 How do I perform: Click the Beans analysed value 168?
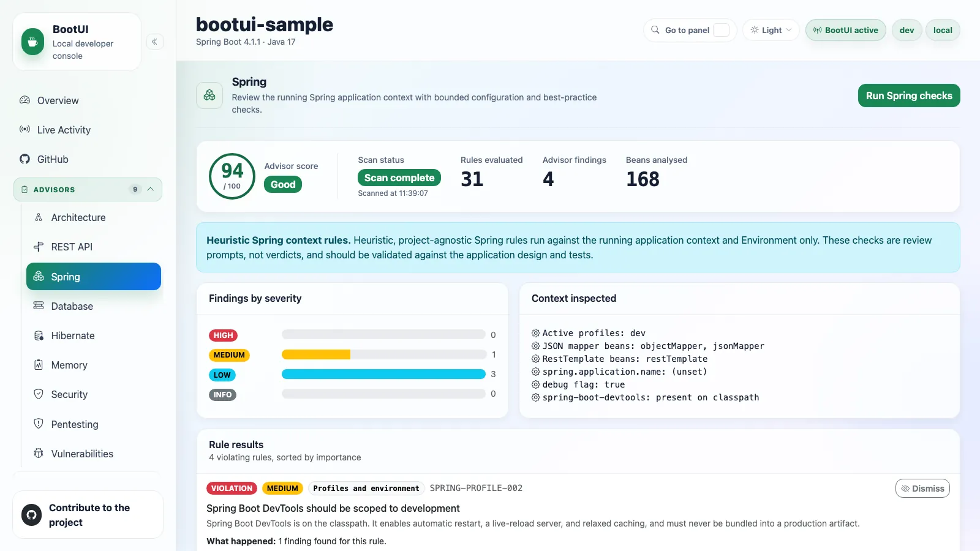click(643, 179)
